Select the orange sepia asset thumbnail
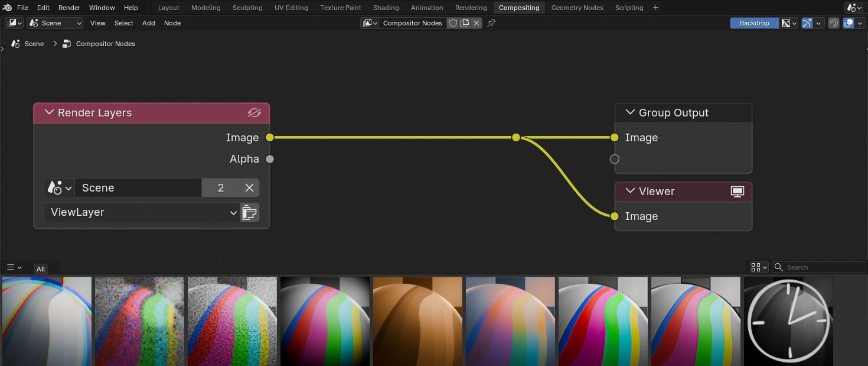The width and height of the screenshot is (868, 366). pos(417,321)
